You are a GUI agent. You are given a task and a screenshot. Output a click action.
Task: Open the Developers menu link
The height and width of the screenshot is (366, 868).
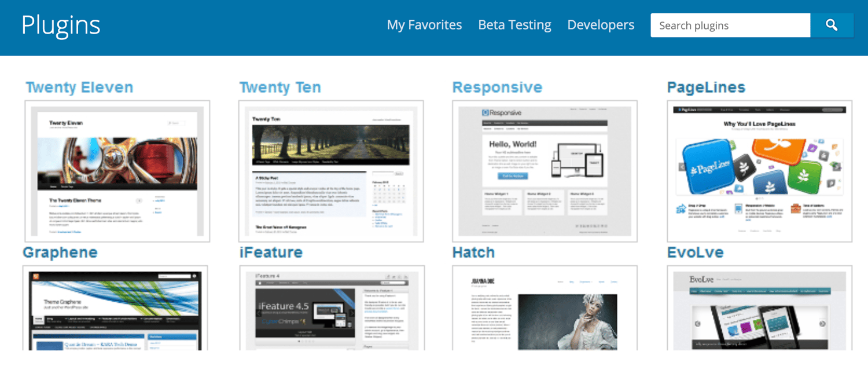click(x=601, y=25)
